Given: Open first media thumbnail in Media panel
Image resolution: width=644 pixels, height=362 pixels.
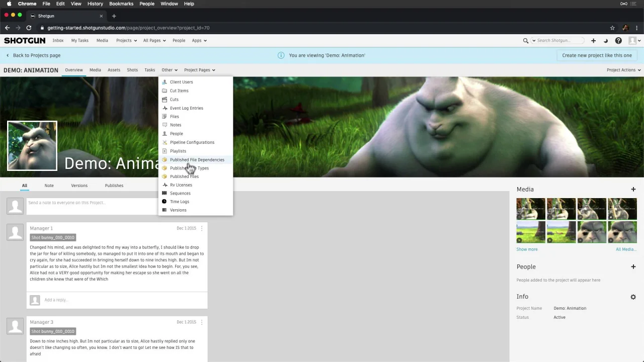Looking at the screenshot, I should point(531,209).
